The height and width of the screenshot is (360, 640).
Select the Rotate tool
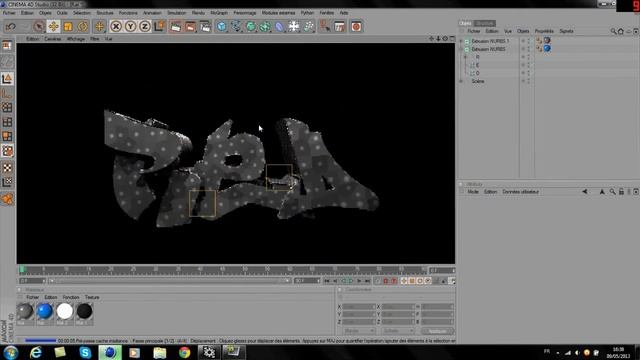[82, 27]
